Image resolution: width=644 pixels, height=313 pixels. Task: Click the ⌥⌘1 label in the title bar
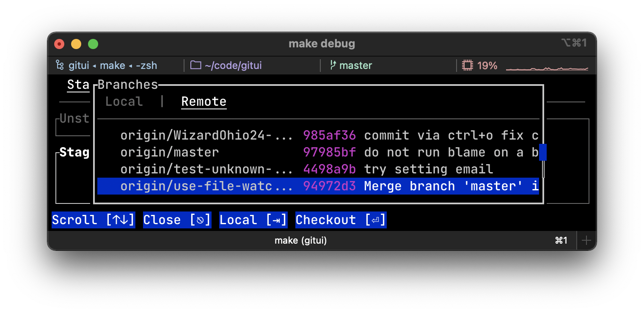pyautogui.click(x=574, y=43)
